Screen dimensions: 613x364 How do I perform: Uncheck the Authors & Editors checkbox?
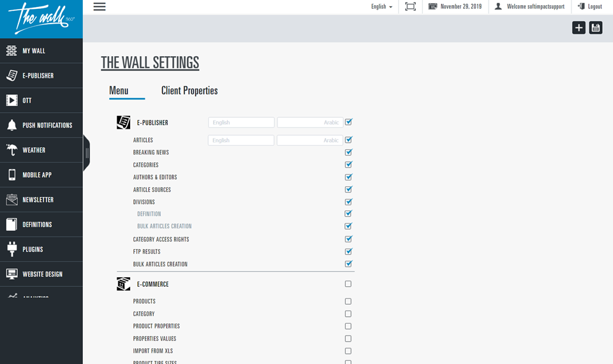[348, 177]
